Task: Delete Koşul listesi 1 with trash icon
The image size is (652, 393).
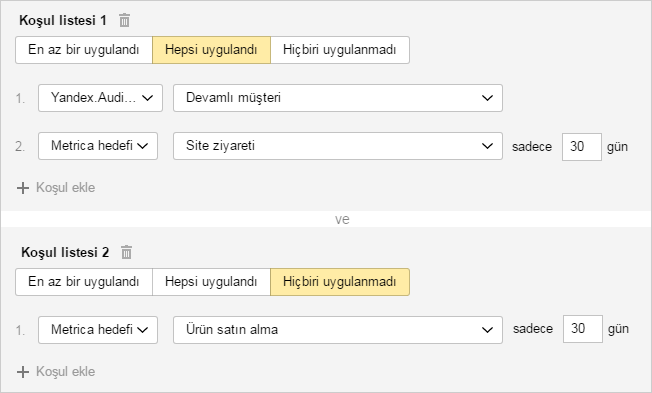Action: click(124, 20)
